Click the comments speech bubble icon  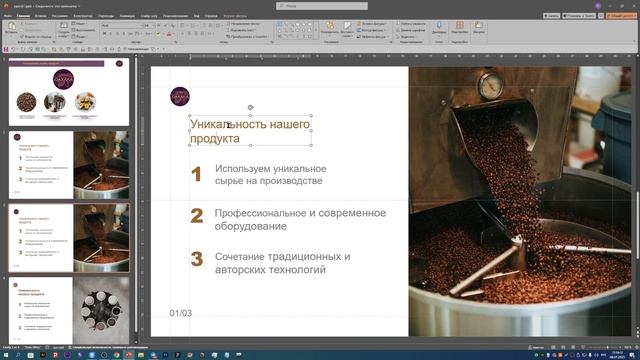(x=601, y=16)
